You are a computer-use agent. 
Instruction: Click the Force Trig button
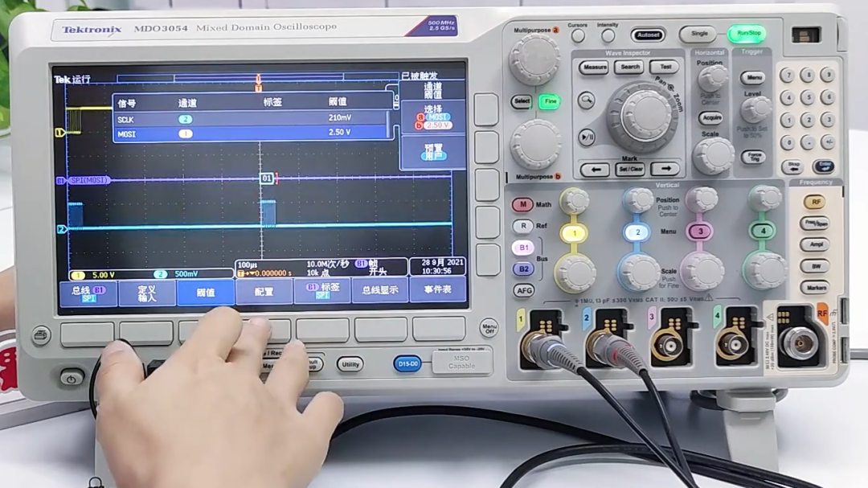click(753, 158)
